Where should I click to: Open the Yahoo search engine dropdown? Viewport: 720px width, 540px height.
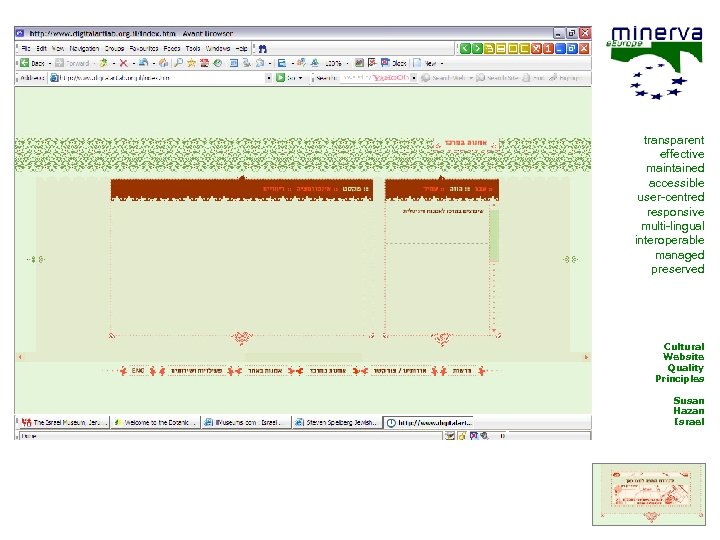pyautogui.click(x=414, y=78)
